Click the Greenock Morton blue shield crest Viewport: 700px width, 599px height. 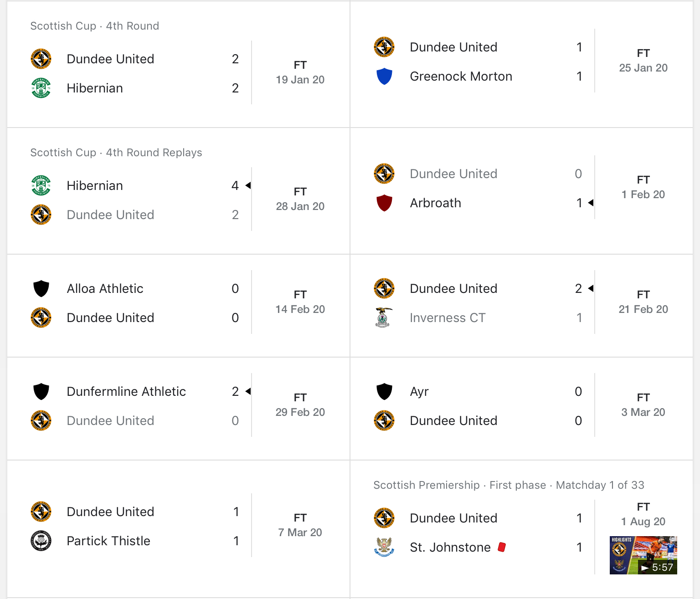pos(384,76)
